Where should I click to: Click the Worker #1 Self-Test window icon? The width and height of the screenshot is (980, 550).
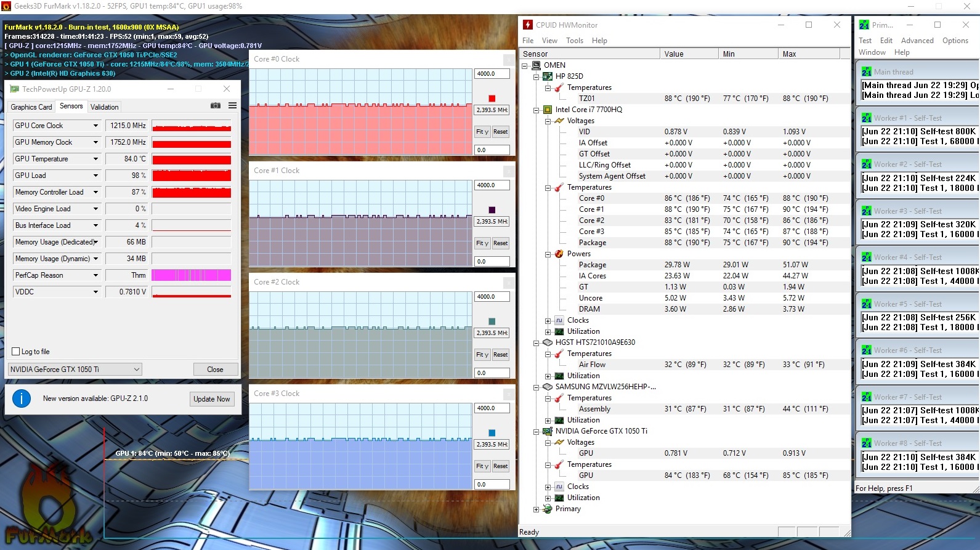867,118
